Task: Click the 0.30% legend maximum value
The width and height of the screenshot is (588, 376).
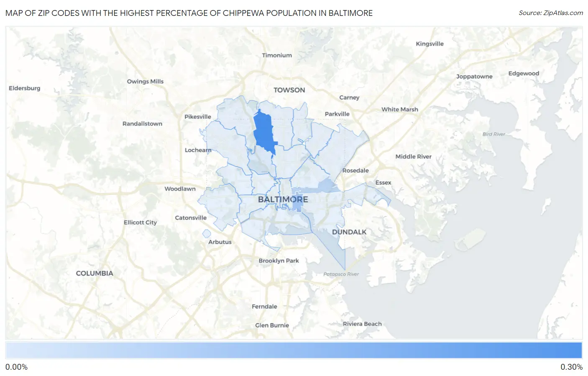Action: point(571,367)
